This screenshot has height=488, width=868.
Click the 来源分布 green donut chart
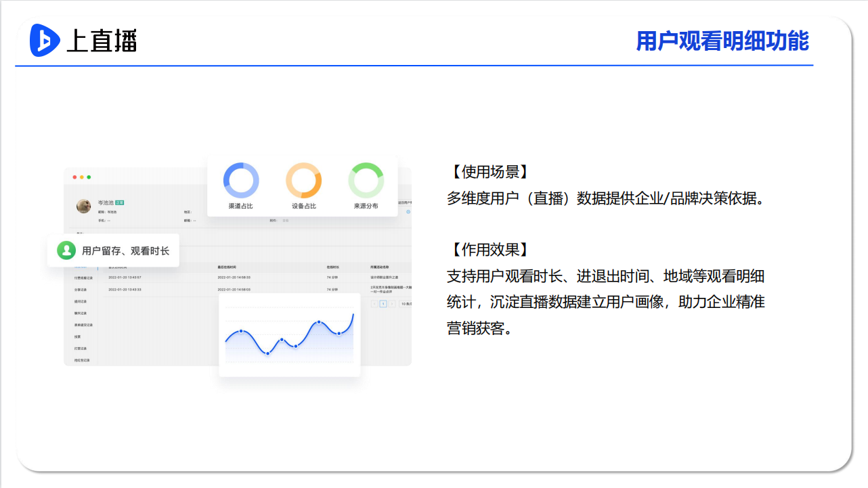(x=366, y=180)
